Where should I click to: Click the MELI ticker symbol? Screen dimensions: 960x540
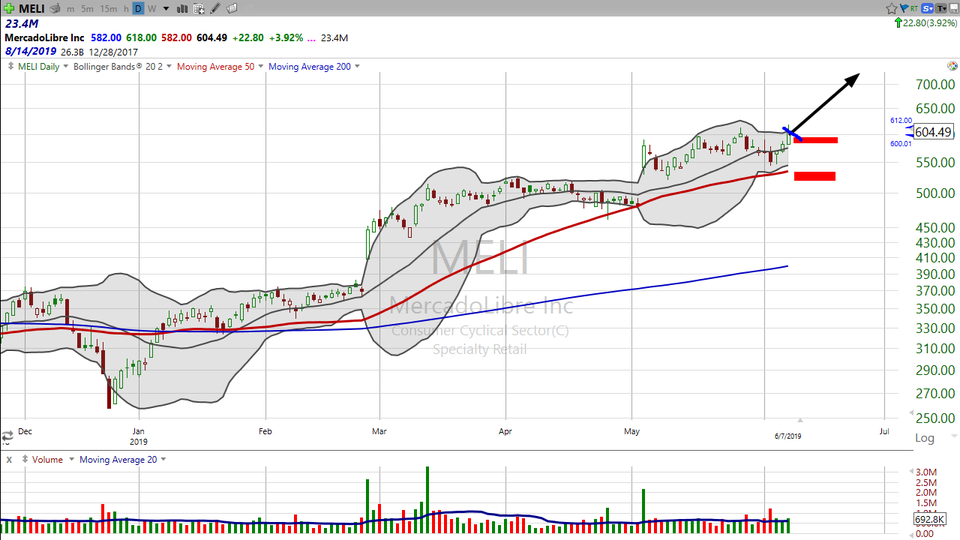click(x=31, y=9)
